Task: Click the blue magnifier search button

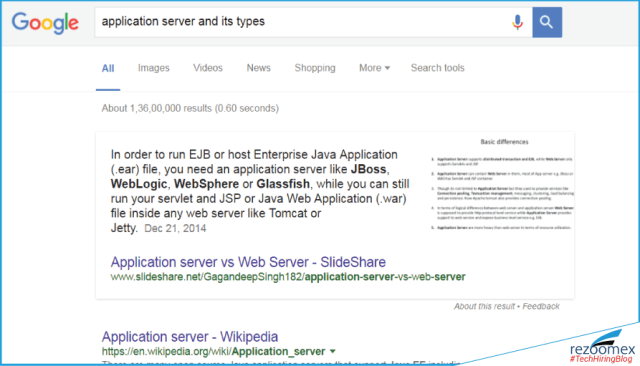Action: coord(547,22)
